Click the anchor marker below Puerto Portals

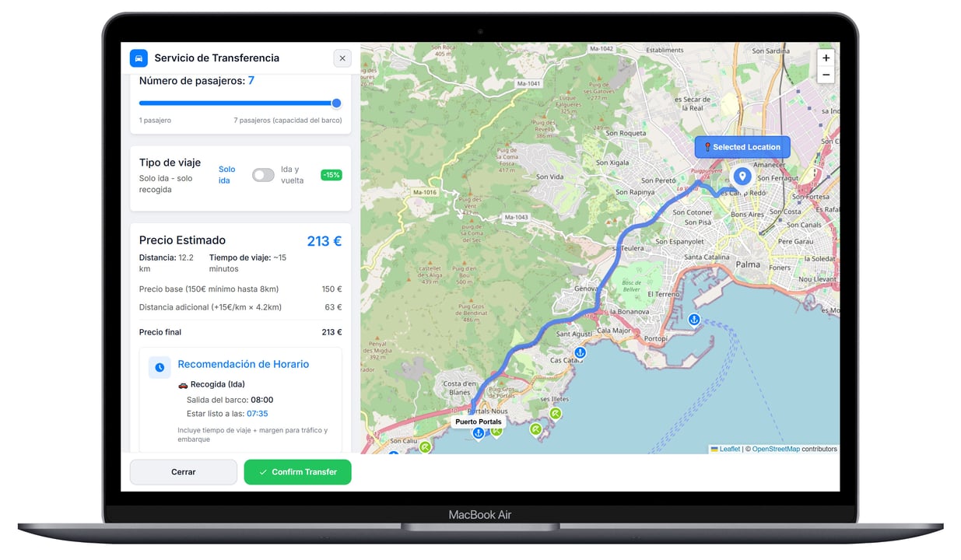(478, 433)
